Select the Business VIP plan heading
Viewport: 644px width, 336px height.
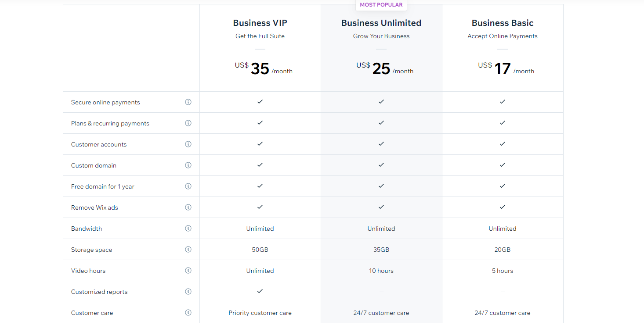[260, 23]
